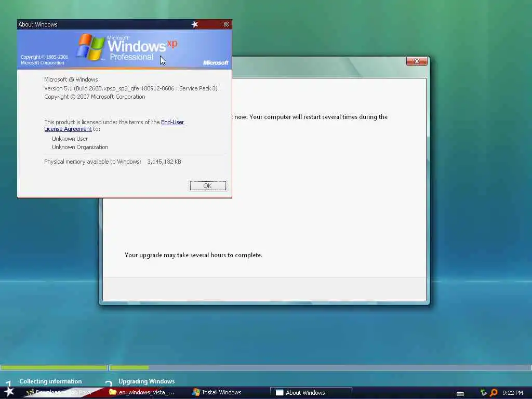Image resolution: width=532 pixels, height=399 pixels.
Task: Click the Microsoft logo in banner
Action: click(216, 63)
